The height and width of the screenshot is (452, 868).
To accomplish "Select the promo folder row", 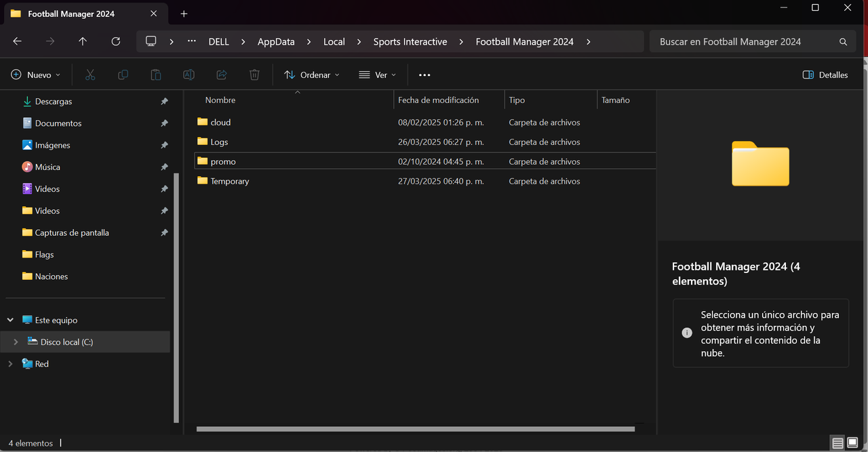I will pyautogui.click(x=425, y=161).
